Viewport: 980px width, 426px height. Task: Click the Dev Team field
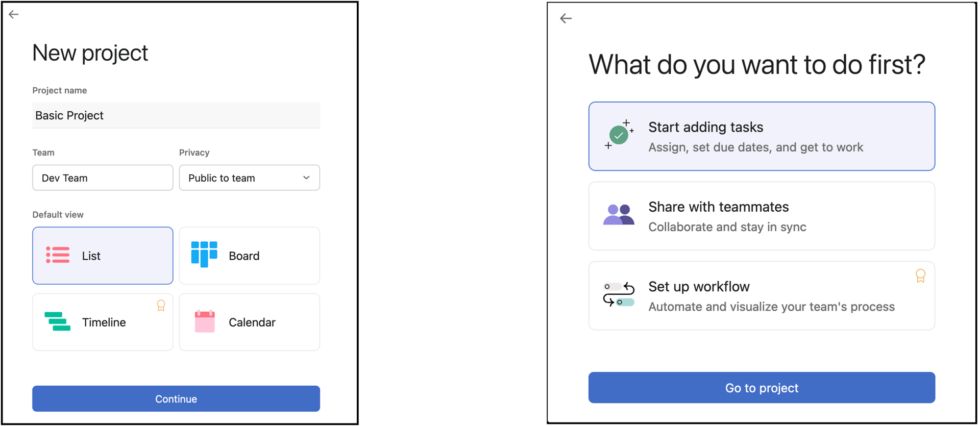pos(103,178)
